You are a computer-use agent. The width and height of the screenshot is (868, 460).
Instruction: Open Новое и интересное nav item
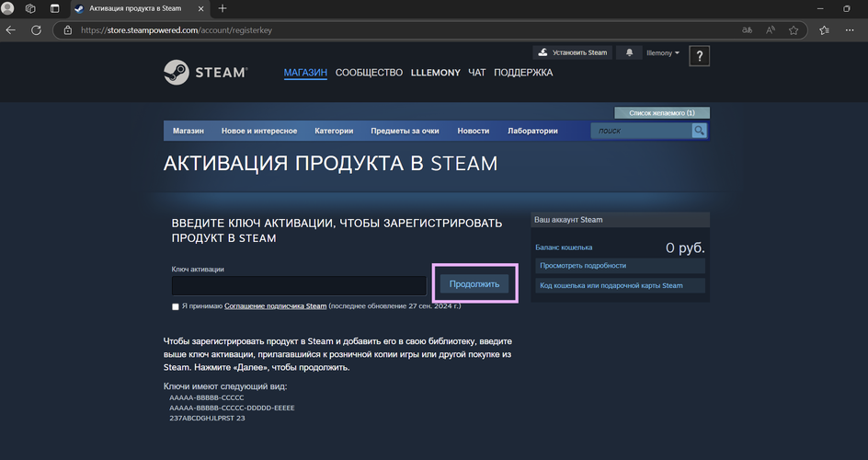pyautogui.click(x=259, y=131)
